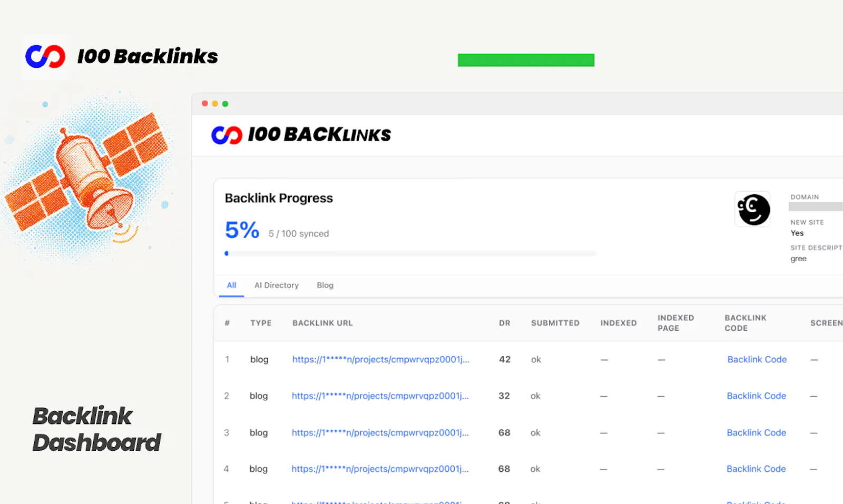Click the 'blog' type in row 1
The width and height of the screenshot is (843, 504).
point(259,360)
